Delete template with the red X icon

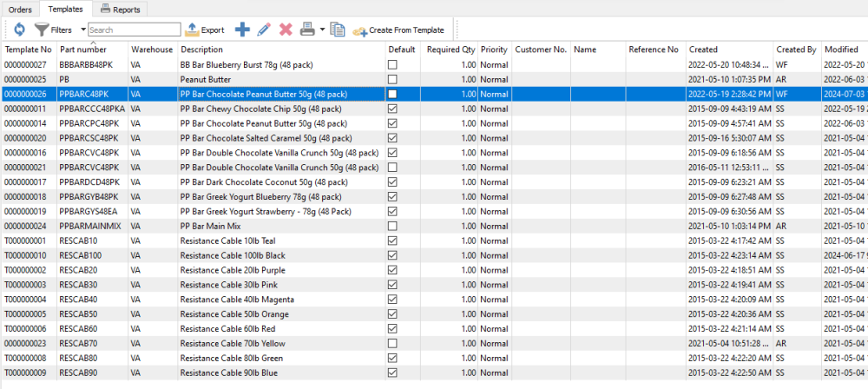pyautogui.click(x=286, y=30)
